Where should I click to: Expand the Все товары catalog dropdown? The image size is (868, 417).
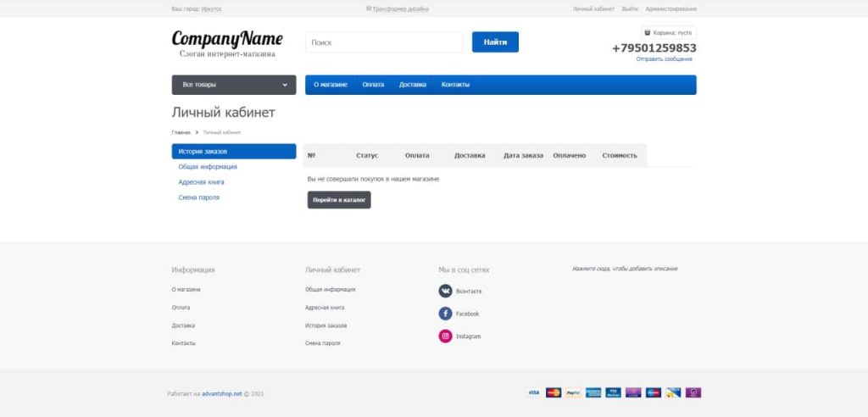[234, 85]
